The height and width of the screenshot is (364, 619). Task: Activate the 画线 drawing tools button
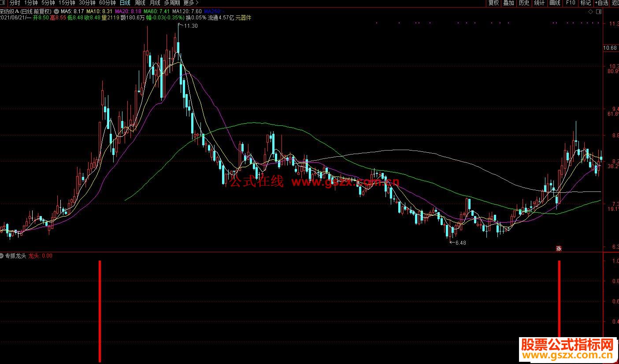[x=555, y=3]
